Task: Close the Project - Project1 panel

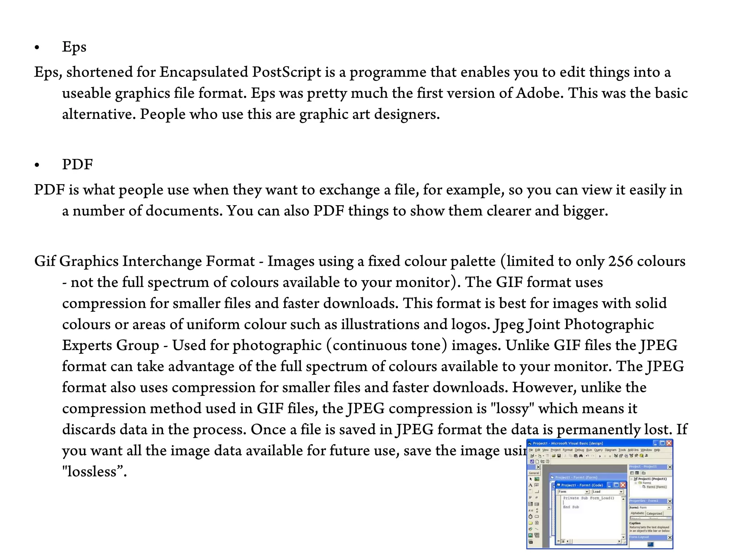Action: coord(670,467)
